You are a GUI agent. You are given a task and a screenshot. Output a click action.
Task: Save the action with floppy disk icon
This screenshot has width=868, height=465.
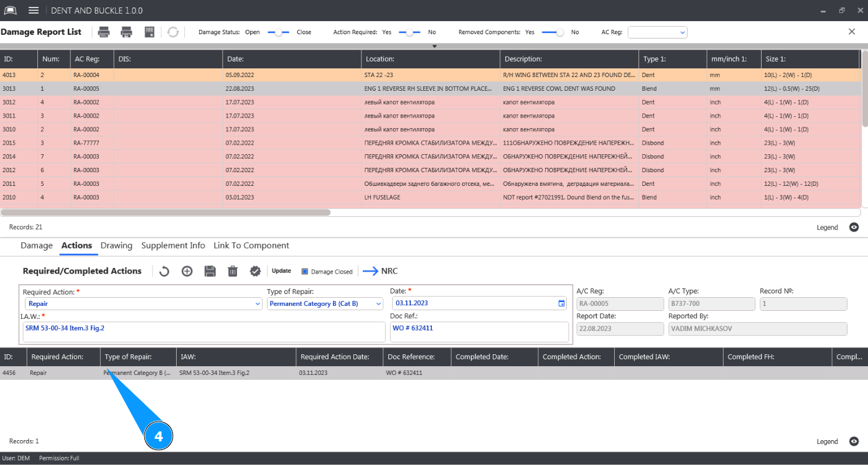point(210,271)
